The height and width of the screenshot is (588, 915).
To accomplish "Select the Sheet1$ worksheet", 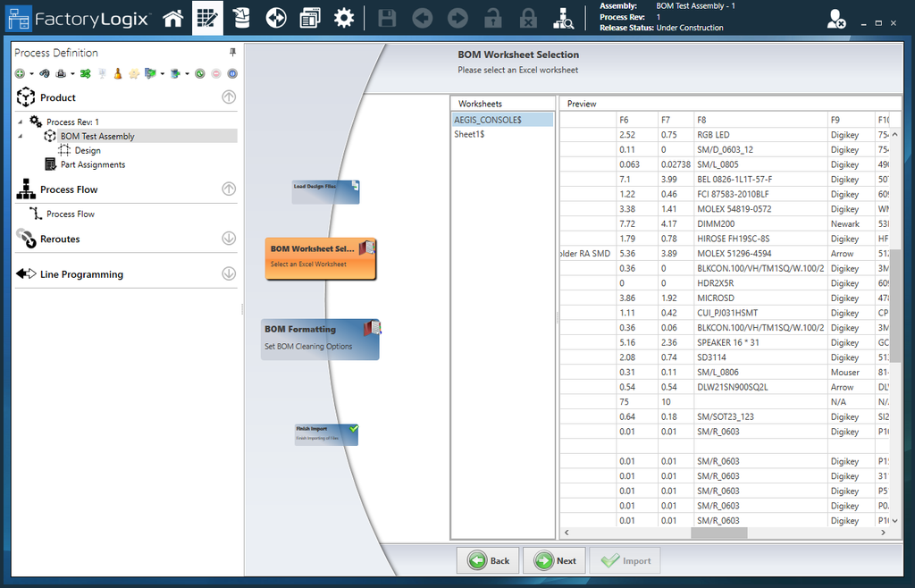I will pyautogui.click(x=469, y=134).
